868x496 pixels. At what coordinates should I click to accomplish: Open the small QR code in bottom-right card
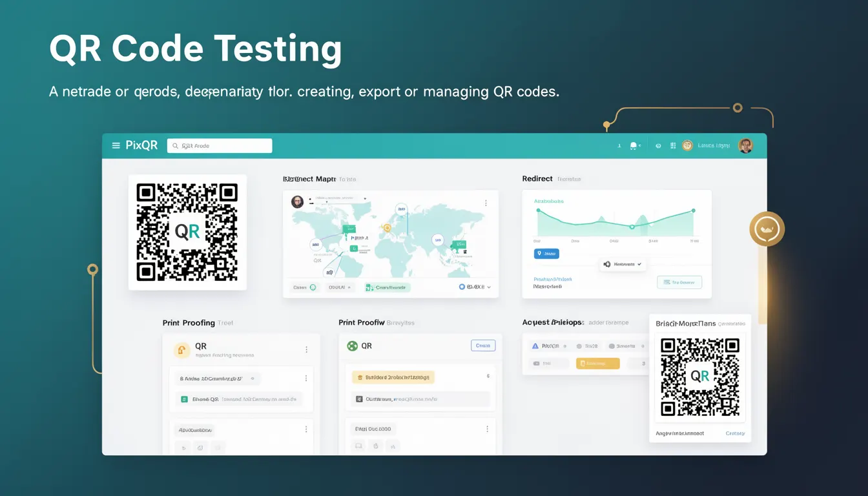(x=700, y=377)
